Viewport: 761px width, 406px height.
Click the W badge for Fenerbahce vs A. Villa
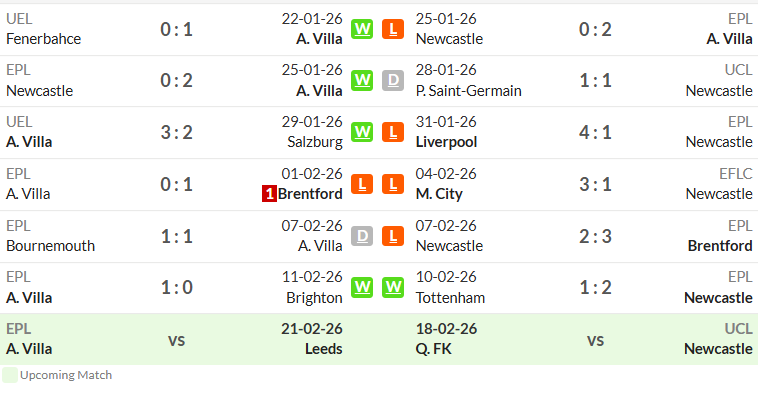pyautogui.click(x=362, y=29)
